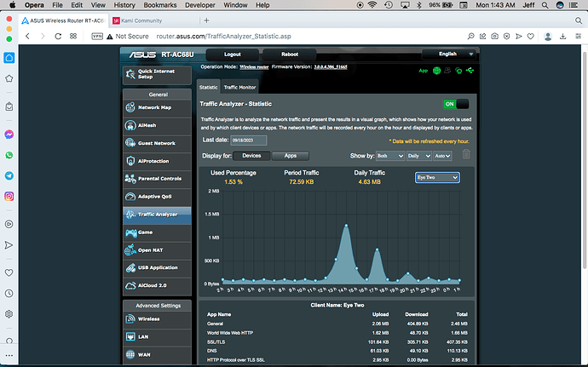Open Wireless advanced settings

pyautogui.click(x=157, y=319)
